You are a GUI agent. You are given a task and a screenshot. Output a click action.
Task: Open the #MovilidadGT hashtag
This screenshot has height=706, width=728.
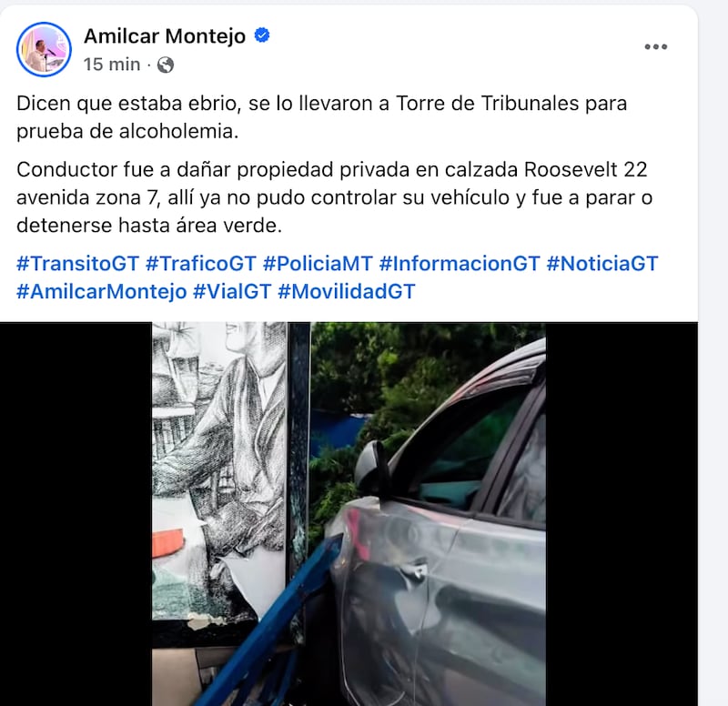click(x=347, y=291)
